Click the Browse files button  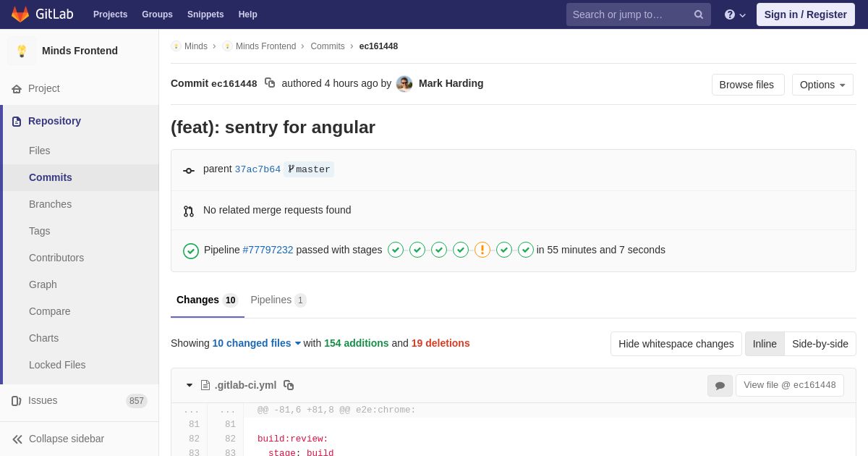(748, 85)
